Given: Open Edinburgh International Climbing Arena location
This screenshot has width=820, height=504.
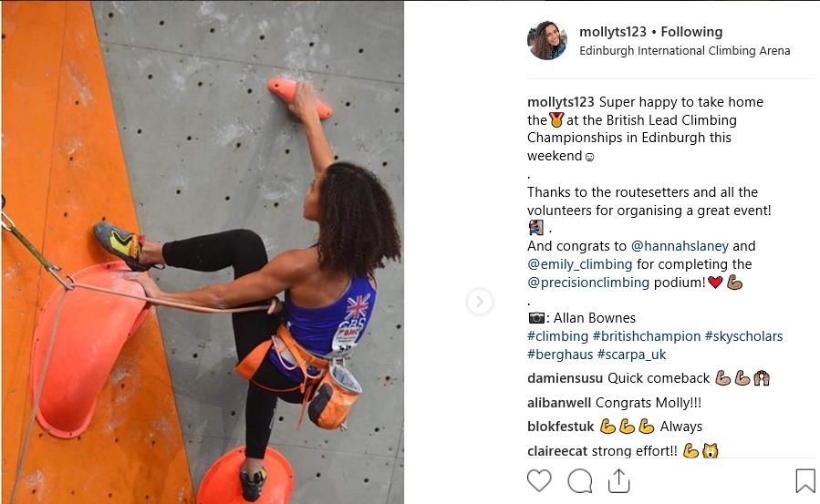Looking at the screenshot, I should [685, 51].
